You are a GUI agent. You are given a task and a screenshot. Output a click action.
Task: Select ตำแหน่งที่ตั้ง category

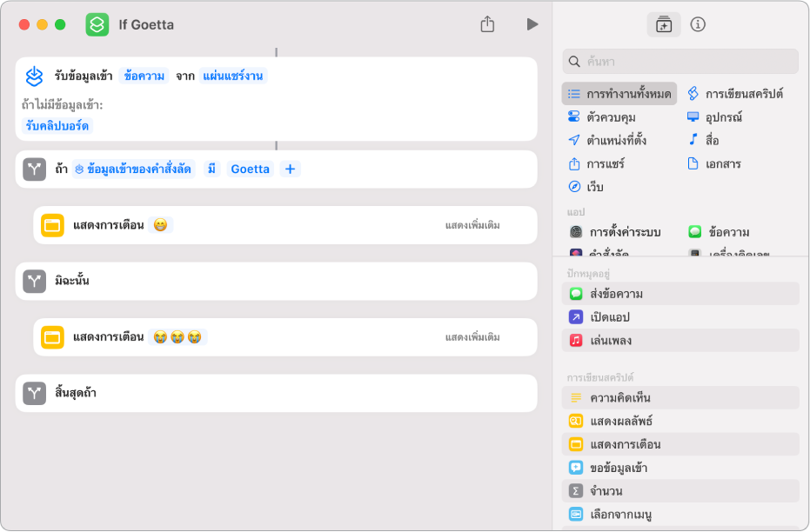click(x=607, y=140)
